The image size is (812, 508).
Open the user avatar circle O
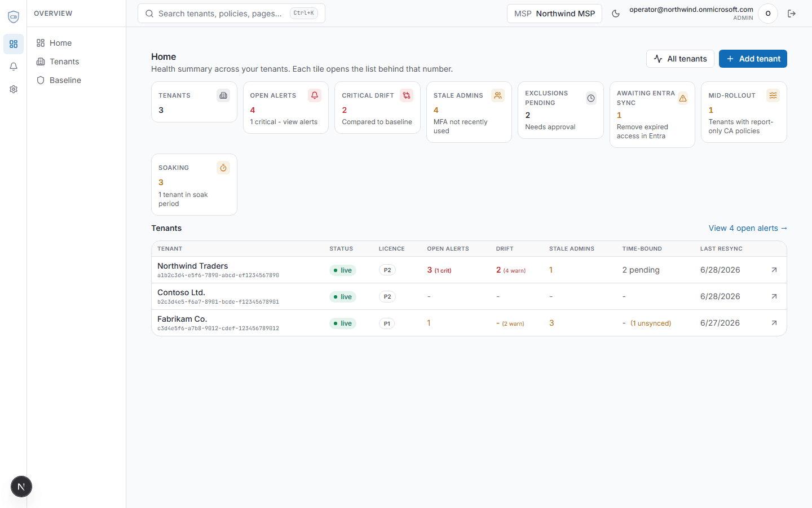tap(768, 14)
